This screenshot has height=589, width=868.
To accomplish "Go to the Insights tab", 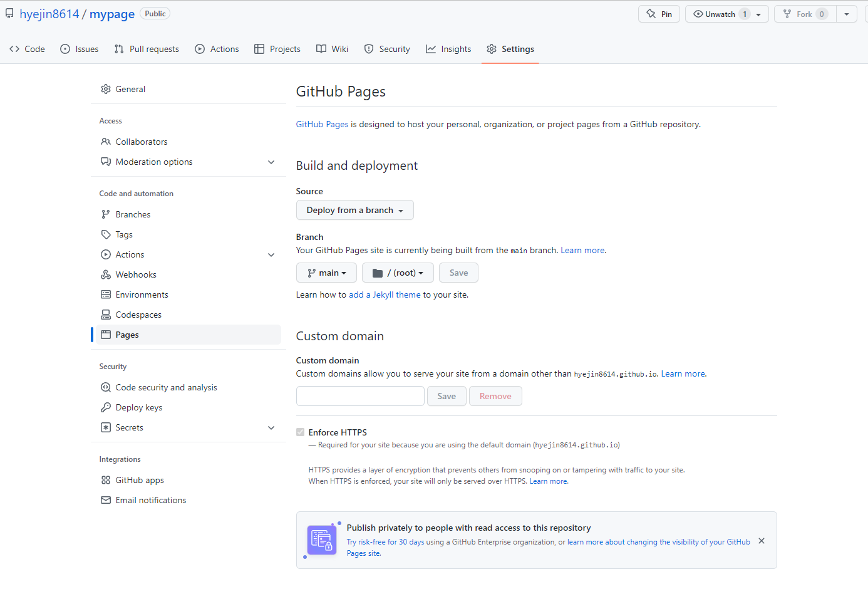I will (448, 49).
